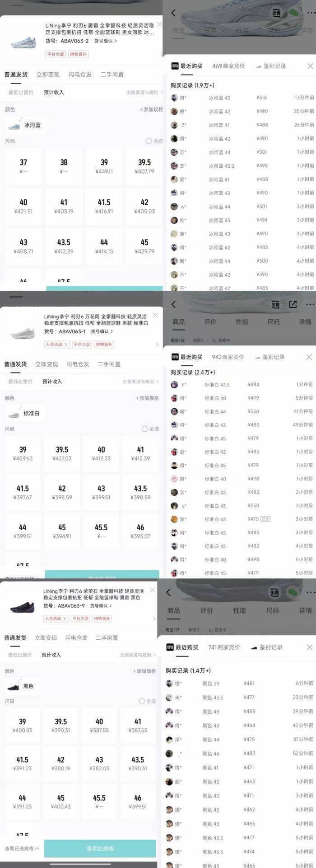Open the 紫萤石 ABAV063-9 shoe thumbnail
This screenshot has width=316, height=868.
click(x=22, y=606)
